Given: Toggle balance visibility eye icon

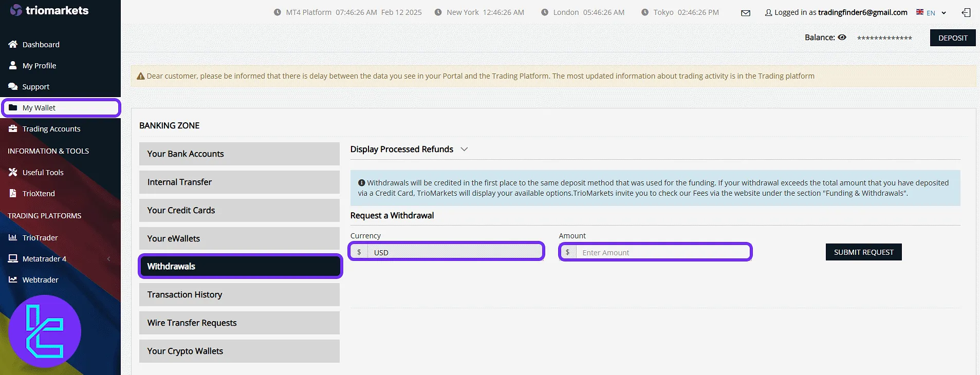Looking at the screenshot, I should (842, 38).
